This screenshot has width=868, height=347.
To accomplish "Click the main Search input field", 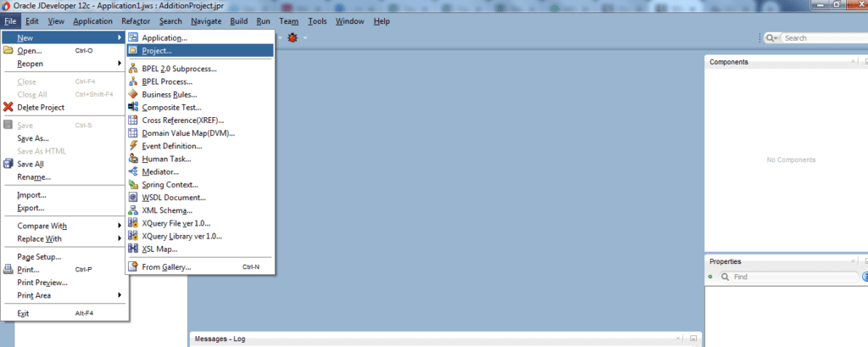I will 825,37.
